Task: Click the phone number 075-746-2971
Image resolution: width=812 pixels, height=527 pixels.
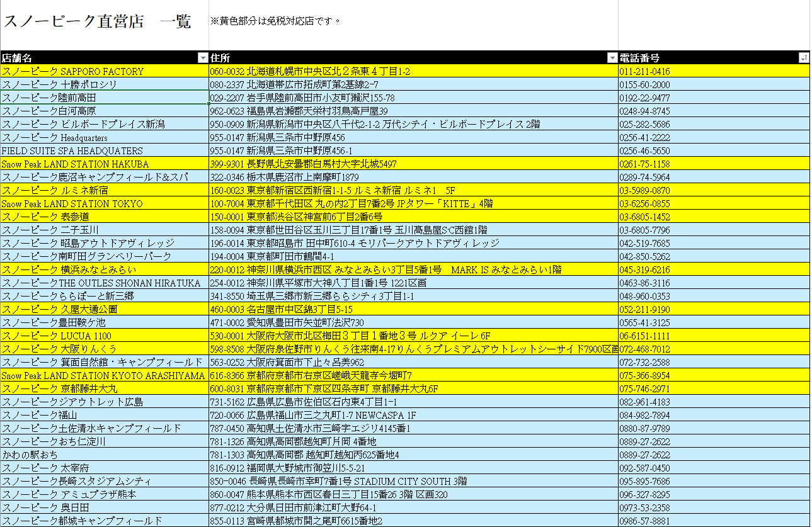Action: (x=714, y=389)
